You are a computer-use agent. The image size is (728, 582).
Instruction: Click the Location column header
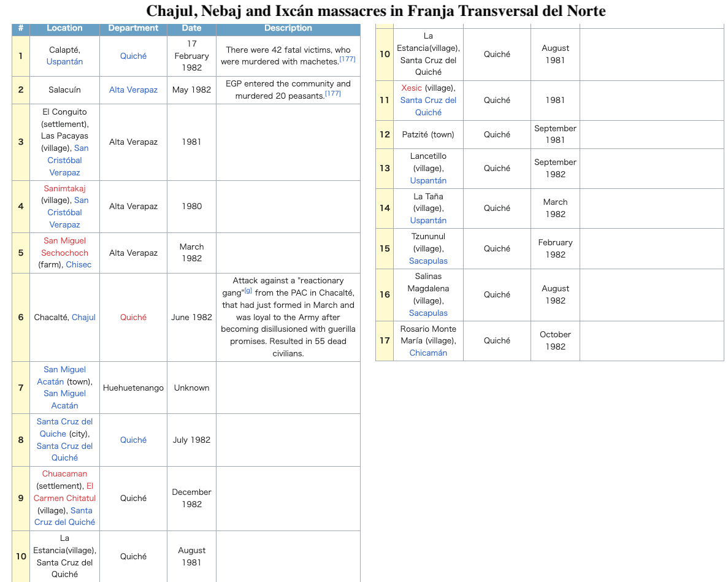pos(64,28)
